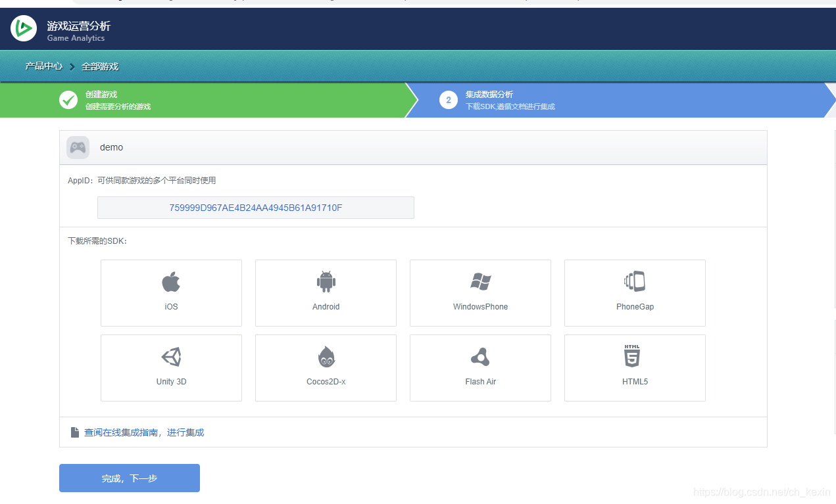
Task: Select the Unity 3D cube icon
Action: point(171,357)
